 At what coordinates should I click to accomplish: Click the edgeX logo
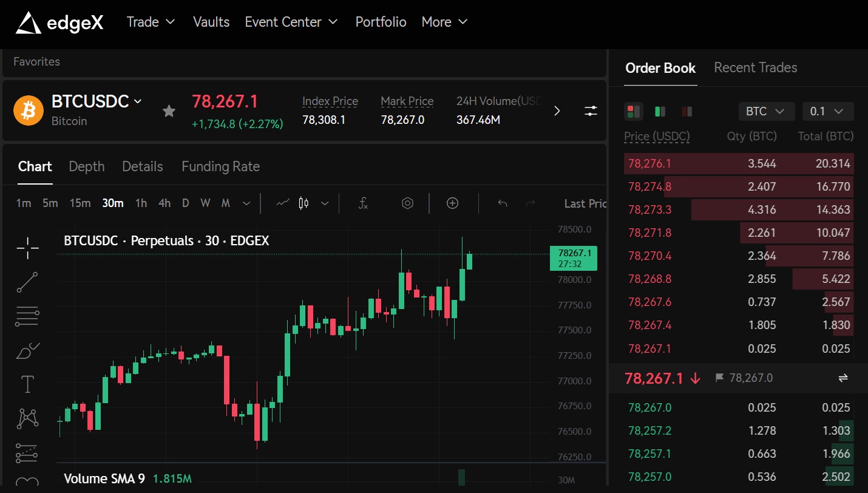[59, 22]
